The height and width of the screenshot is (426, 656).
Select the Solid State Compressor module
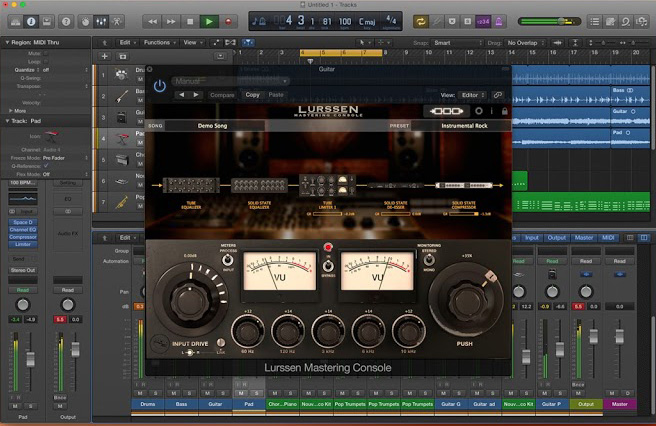point(464,185)
